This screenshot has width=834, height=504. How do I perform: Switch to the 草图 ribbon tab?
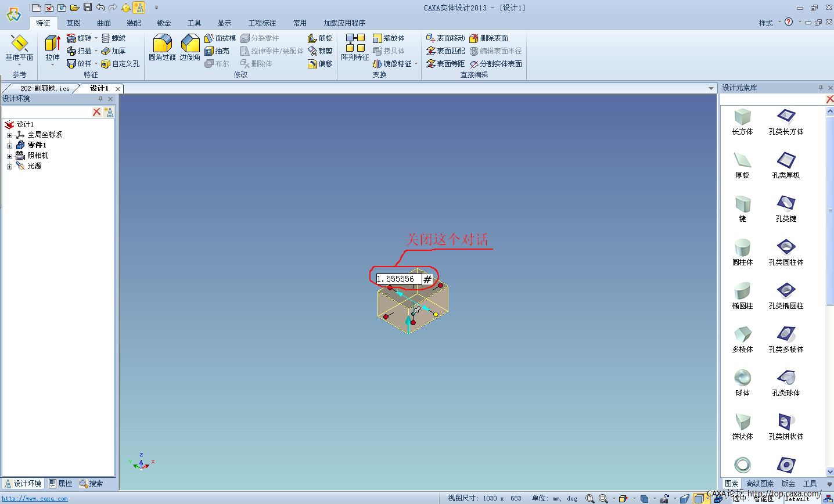click(74, 23)
